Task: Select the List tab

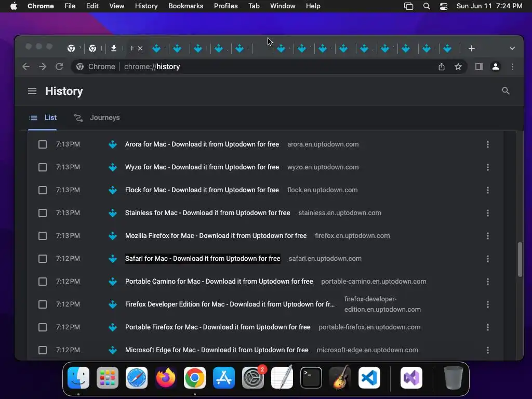Action: pos(43,118)
